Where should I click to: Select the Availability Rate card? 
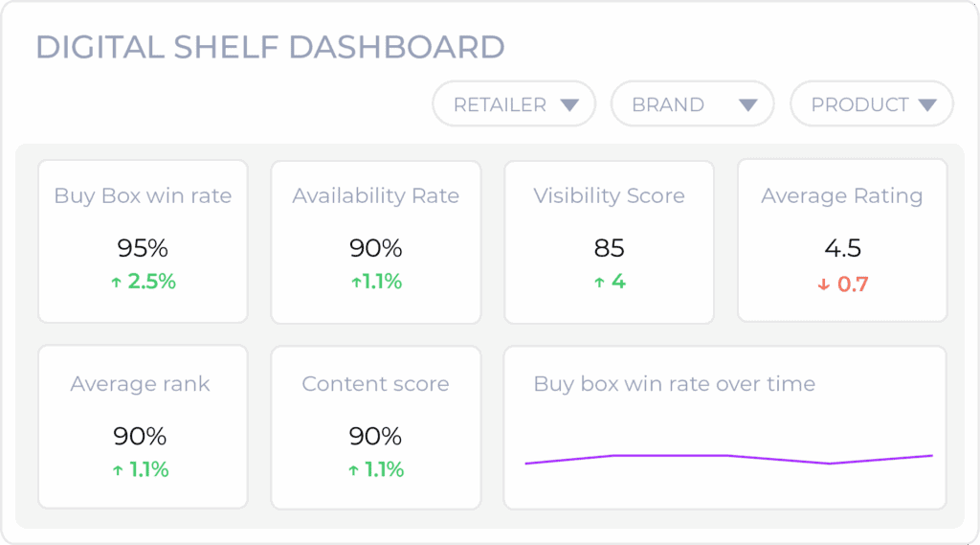point(376,241)
